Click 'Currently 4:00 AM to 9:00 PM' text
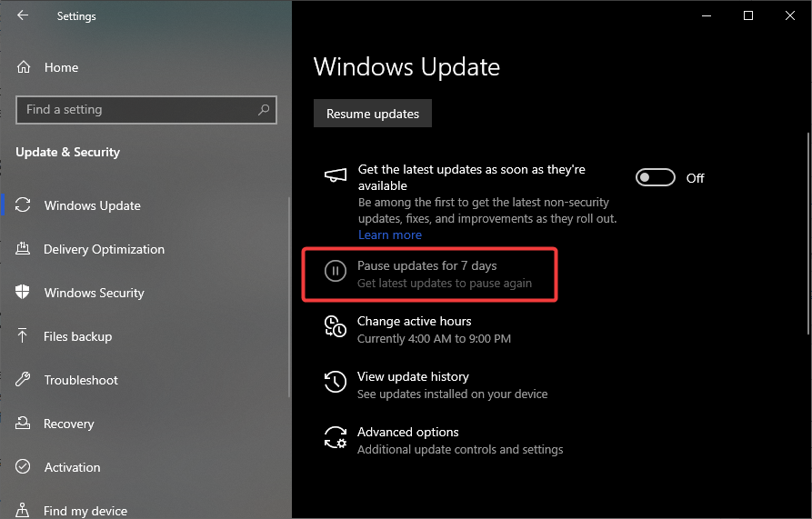Screen dimensions: 812x519 point(434,339)
